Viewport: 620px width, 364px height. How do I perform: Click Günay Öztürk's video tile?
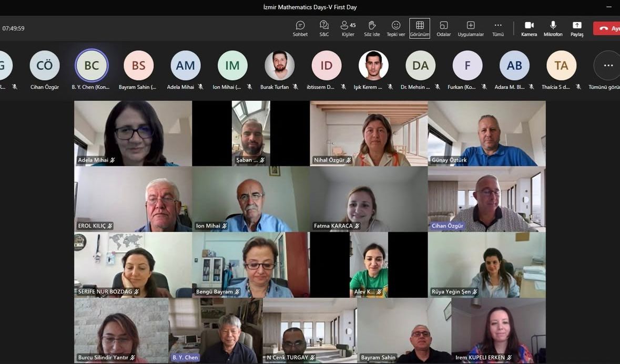[x=486, y=133]
